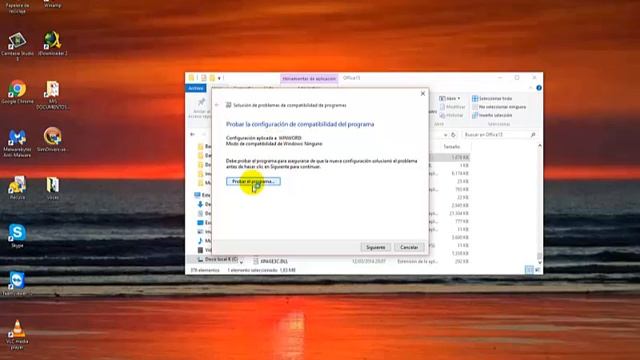Image resolution: width=640 pixels, height=360 pixels.
Task: Select Descargas item in navigation pane
Action: [204, 204]
